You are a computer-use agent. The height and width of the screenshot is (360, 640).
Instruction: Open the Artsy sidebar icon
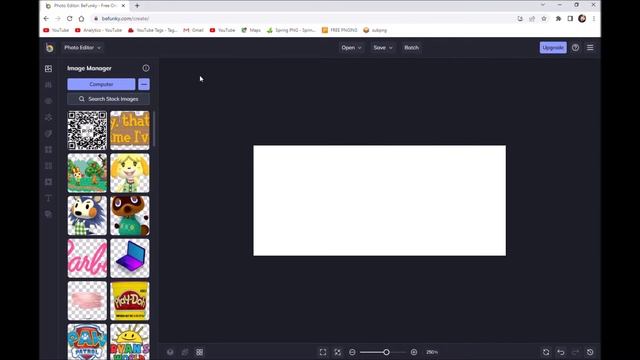[x=49, y=133]
